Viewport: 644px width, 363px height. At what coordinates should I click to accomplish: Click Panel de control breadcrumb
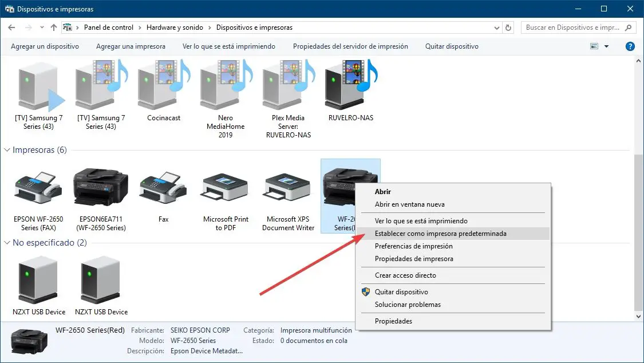tap(108, 27)
